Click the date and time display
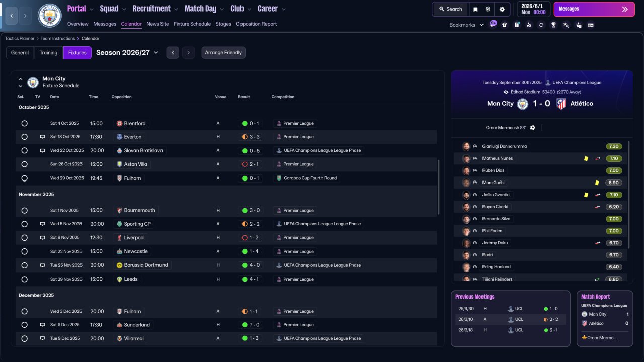Screen dimensions: 644x362 (534, 9)
